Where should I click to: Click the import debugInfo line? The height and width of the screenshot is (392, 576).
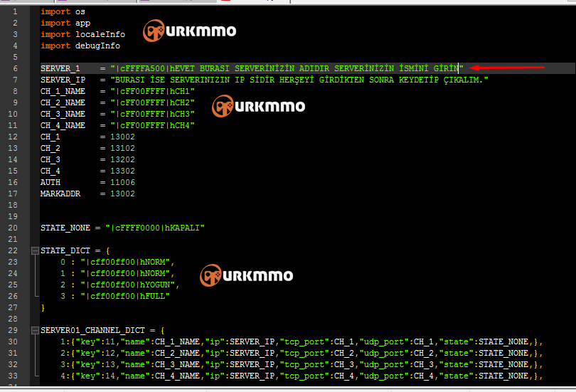tap(80, 46)
